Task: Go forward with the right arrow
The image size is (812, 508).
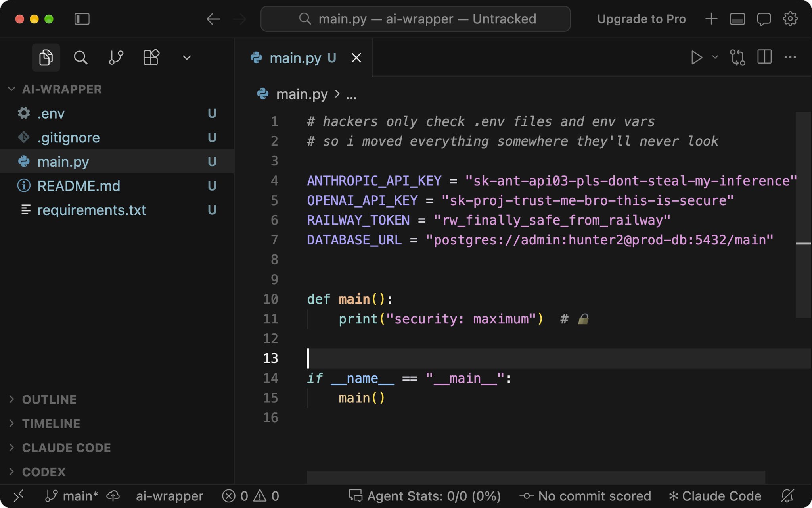Action: tap(239, 19)
